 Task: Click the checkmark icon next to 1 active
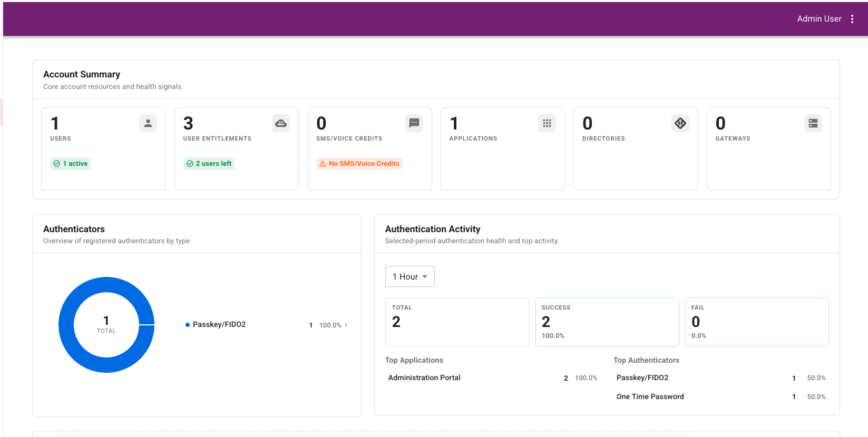point(56,164)
